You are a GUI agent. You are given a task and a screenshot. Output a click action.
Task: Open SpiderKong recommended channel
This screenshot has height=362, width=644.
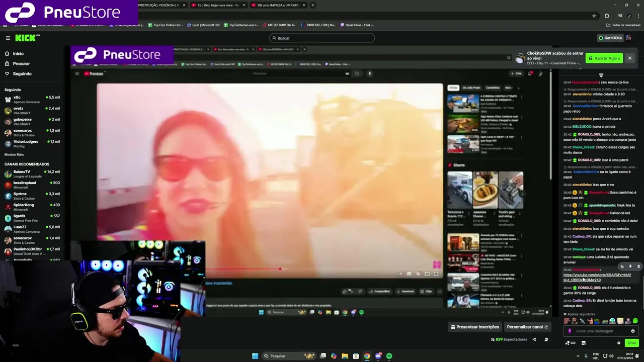(32, 207)
